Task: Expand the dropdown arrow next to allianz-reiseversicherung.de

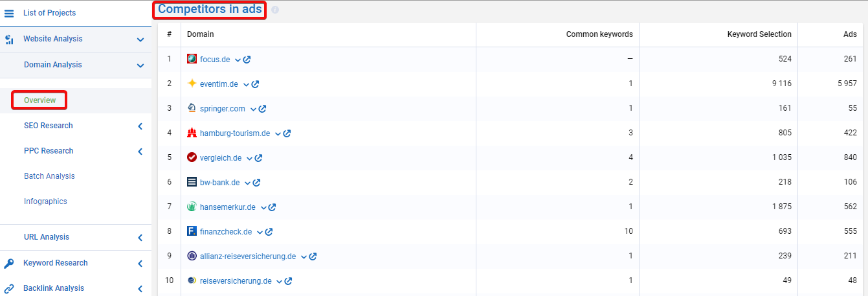Action: pyautogui.click(x=304, y=256)
